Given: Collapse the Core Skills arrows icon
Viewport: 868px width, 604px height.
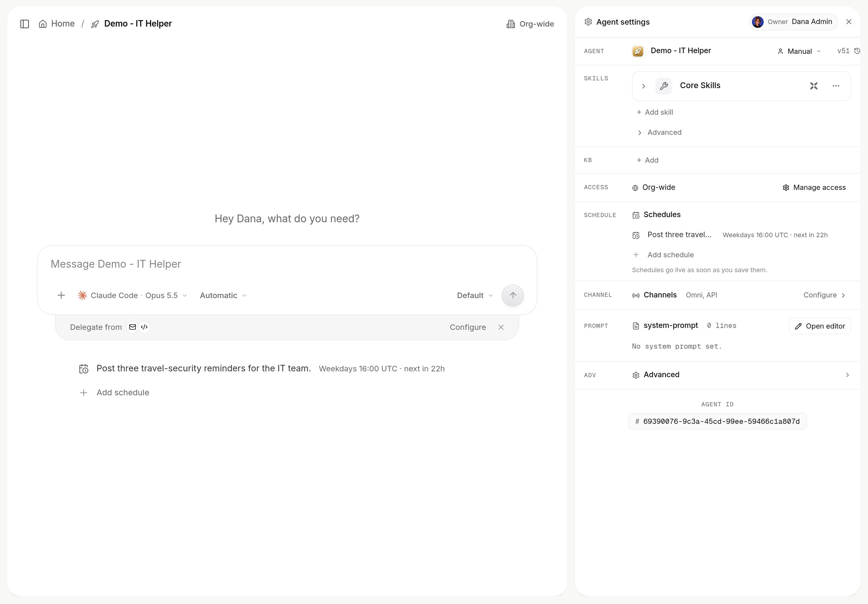Looking at the screenshot, I should (x=814, y=86).
